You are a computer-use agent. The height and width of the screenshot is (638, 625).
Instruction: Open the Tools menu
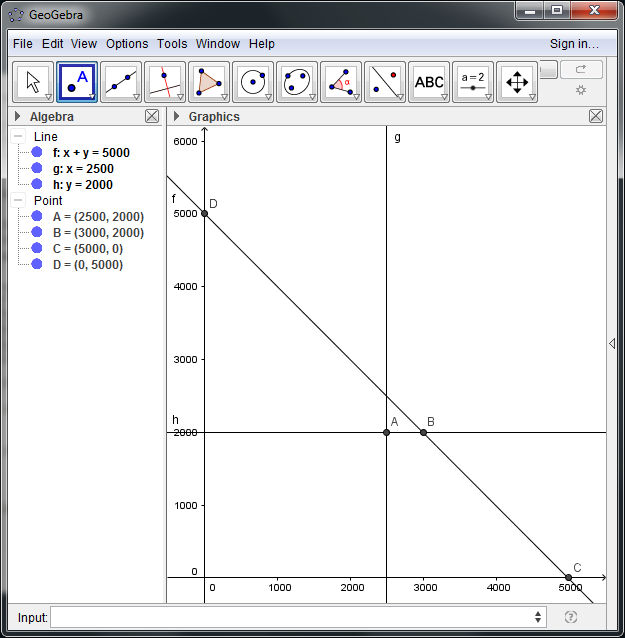click(172, 44)
